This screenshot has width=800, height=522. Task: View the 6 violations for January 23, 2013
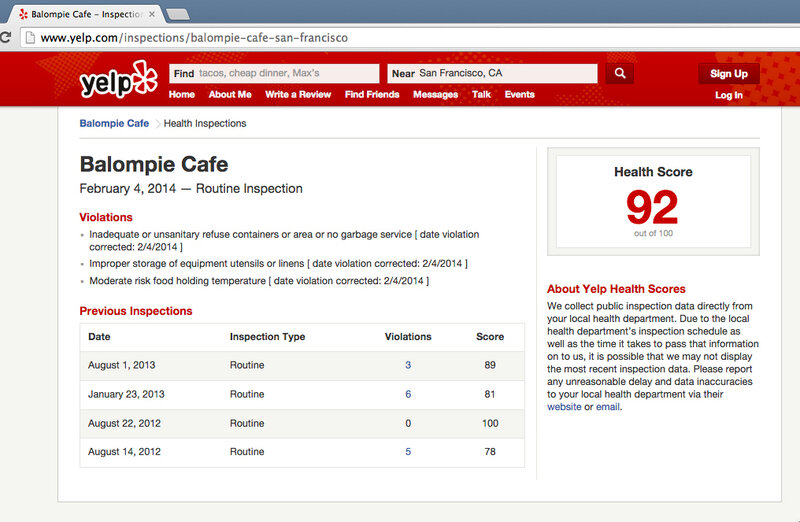(x=408, y=394)
